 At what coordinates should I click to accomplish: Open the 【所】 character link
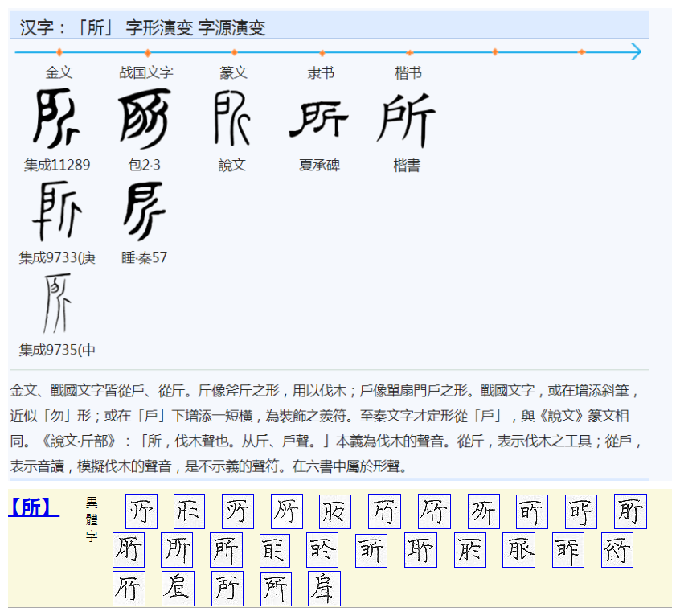point(33,507)
